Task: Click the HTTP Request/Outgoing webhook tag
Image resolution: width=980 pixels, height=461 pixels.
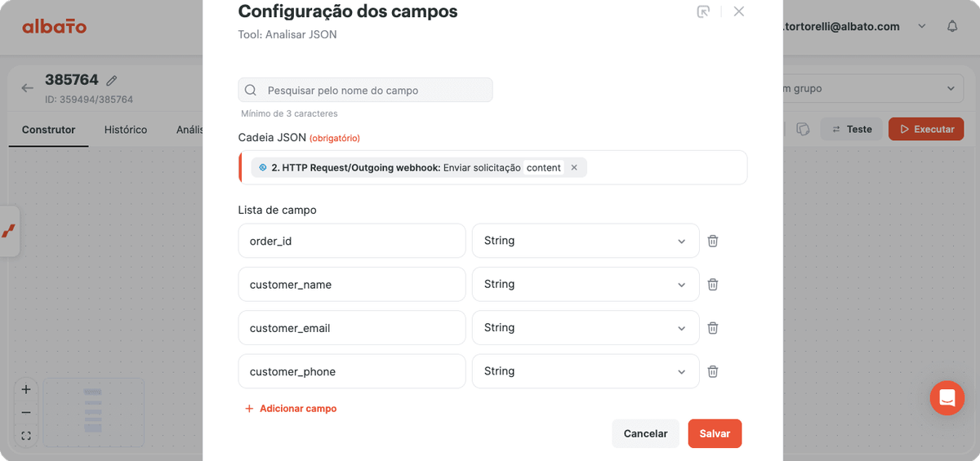Action: (419, 167)
